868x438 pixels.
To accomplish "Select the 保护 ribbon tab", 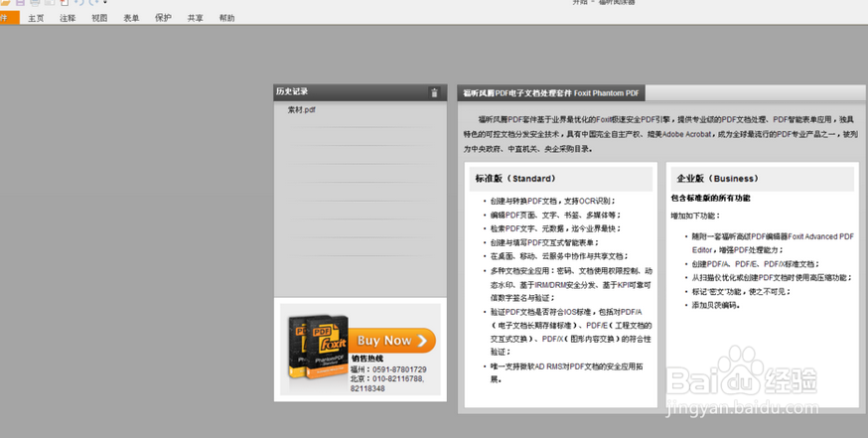I will (163, 18).
